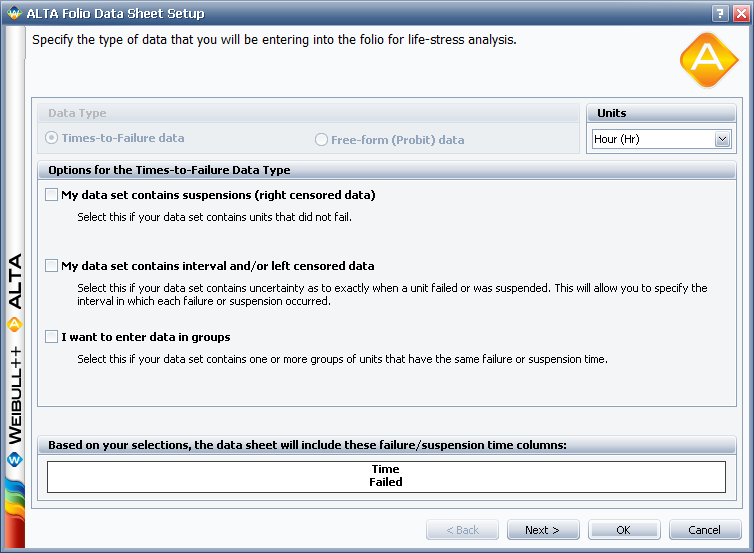This screenshot has height=553, width=754.
Task: Click the ALTA A icon in sidebar
Action: coord(13,324)
